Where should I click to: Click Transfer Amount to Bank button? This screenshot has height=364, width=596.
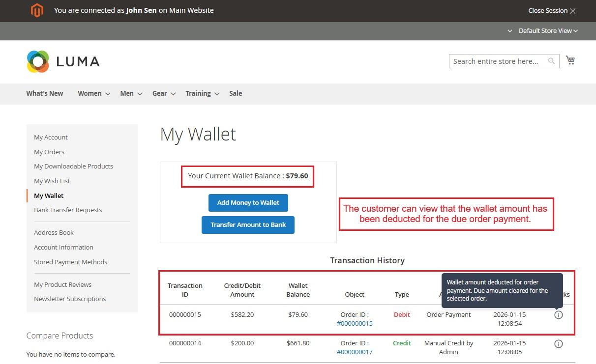(248, 224)
